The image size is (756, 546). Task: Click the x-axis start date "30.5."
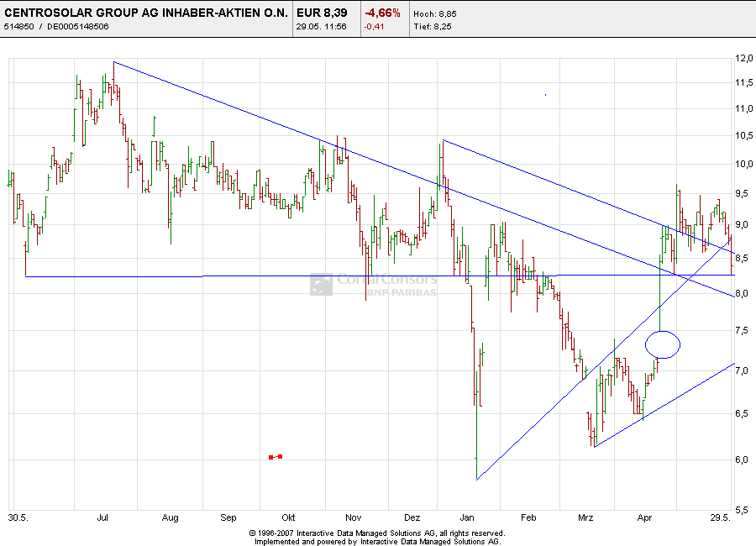click(18, 517)
